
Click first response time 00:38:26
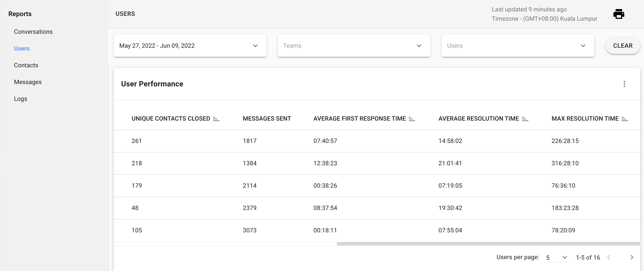coord(325,186)
